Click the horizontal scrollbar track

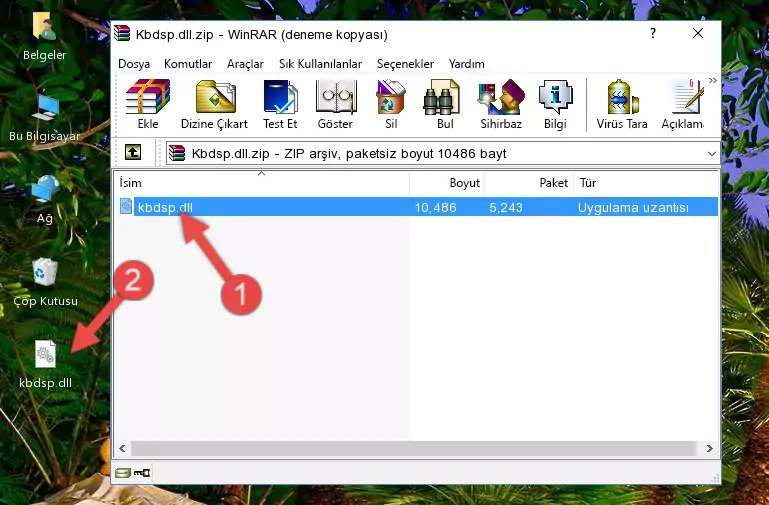[x=413, y=448]
